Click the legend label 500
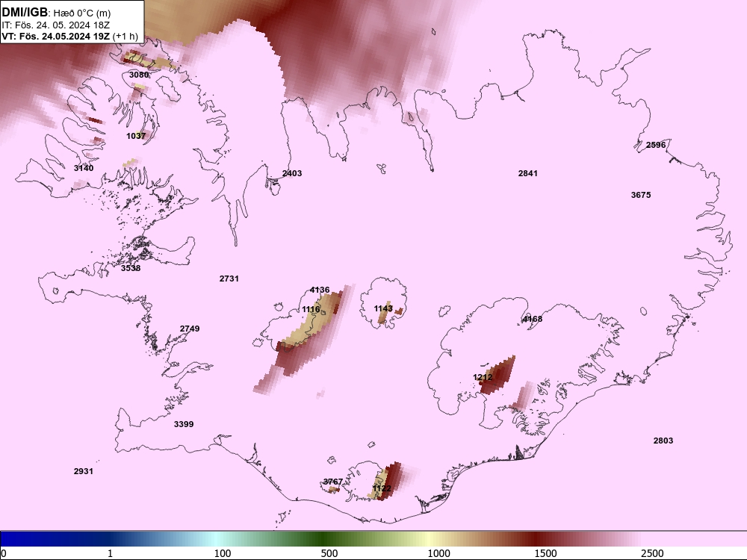 [329, 553]
